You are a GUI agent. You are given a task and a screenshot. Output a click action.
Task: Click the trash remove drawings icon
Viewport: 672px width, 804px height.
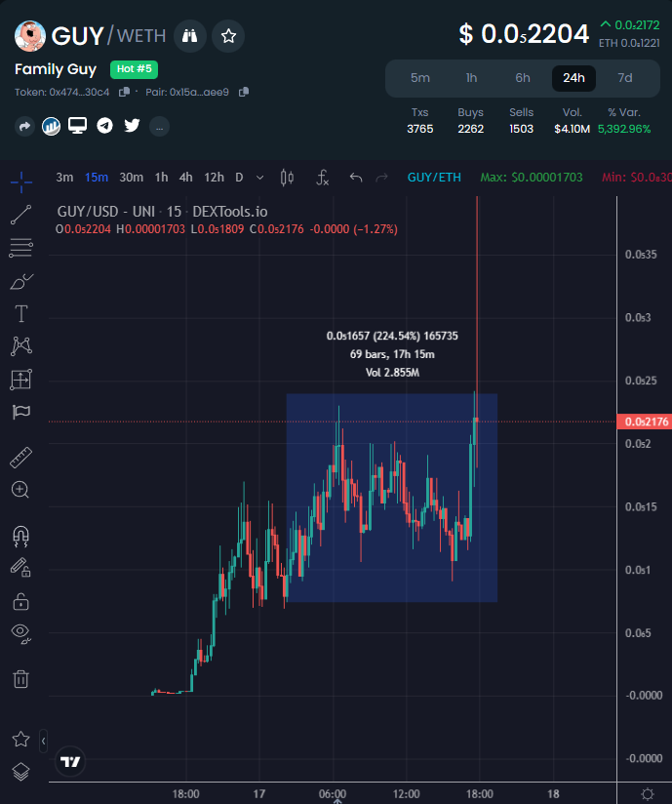tap(20, 679)
